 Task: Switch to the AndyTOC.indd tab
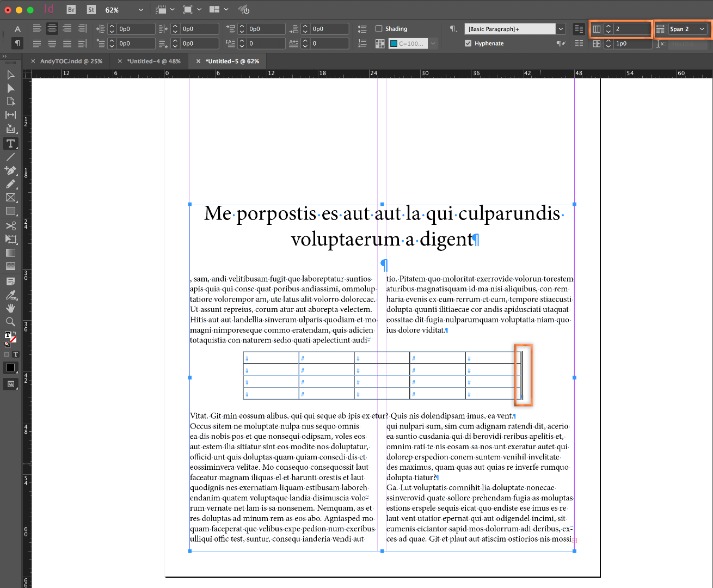click(71, 62)
